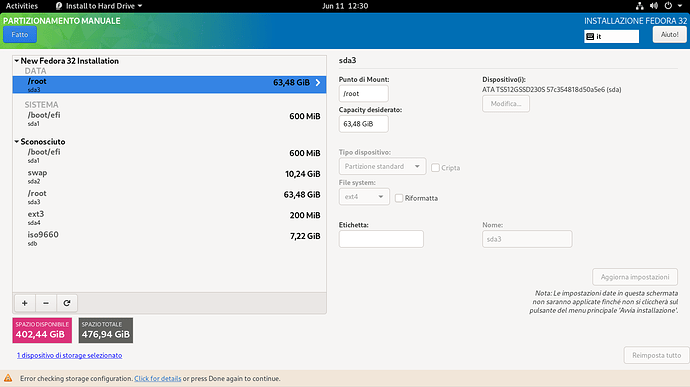690x387 pixels.
Task: Click the 'Nota: Le impostazioni' note text
Action: pyautogui.click(x=604, y=302)
